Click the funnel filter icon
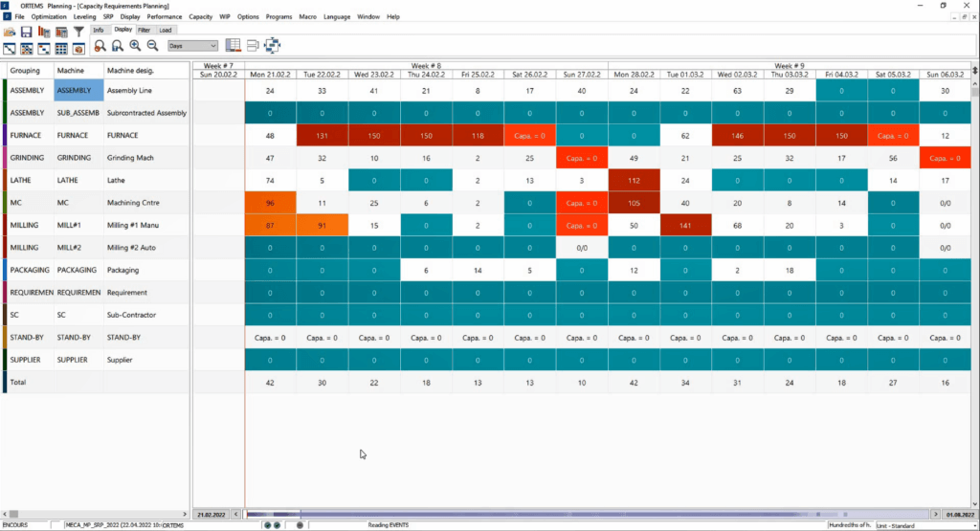The width and height of the screenshot is (980, 531). tap(79, 31)
